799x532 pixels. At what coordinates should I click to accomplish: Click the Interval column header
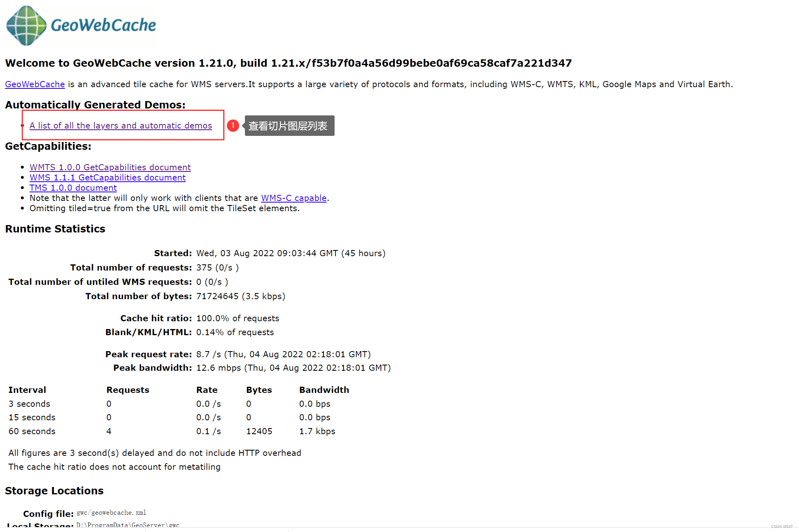[27, 390]
